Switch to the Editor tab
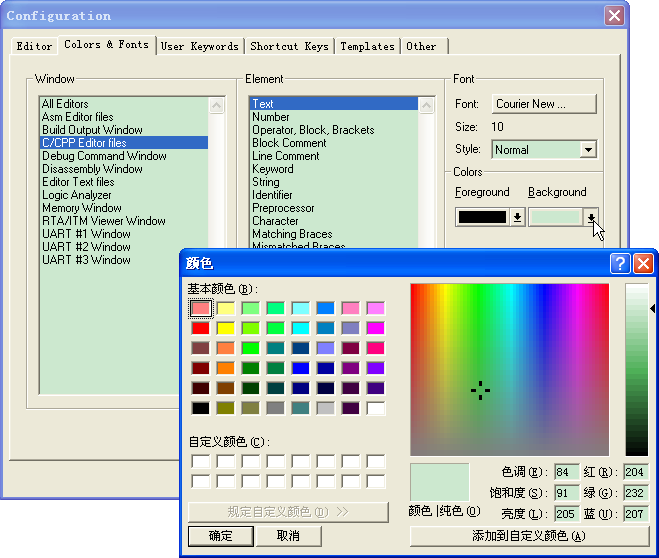The image size is (659, 558). point(34,46)
